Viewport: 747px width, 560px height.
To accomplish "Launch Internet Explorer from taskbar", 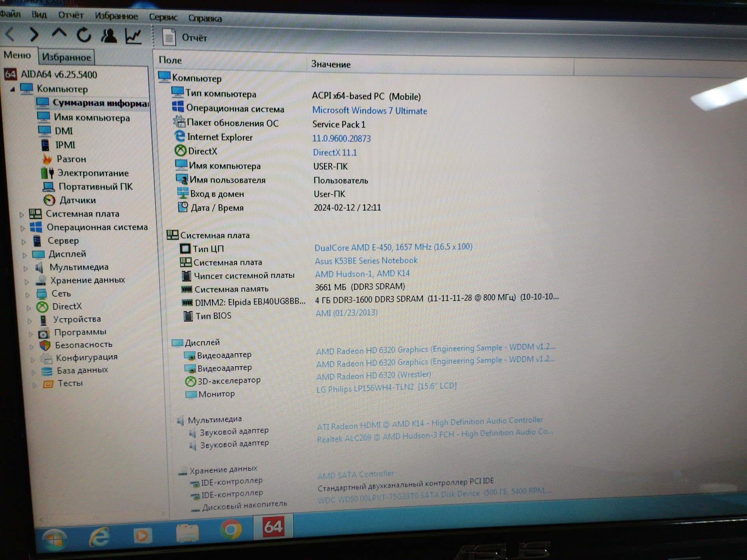I will 100,537.
